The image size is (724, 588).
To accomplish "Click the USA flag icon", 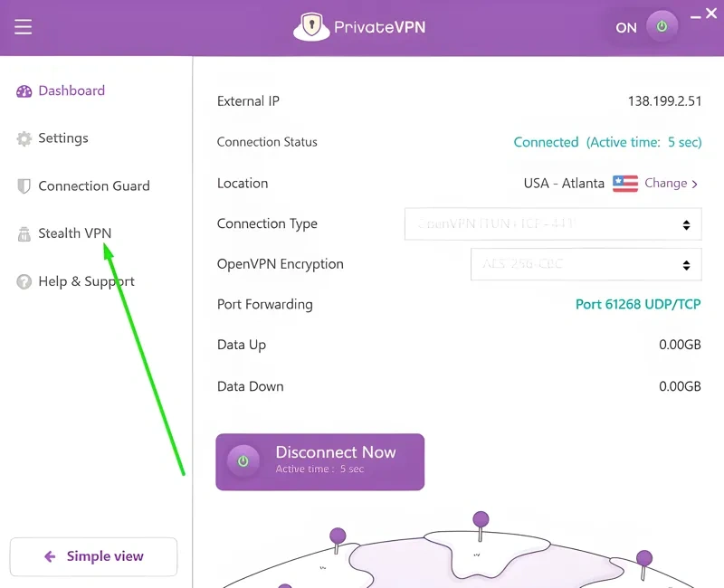I will coord(625,184).
